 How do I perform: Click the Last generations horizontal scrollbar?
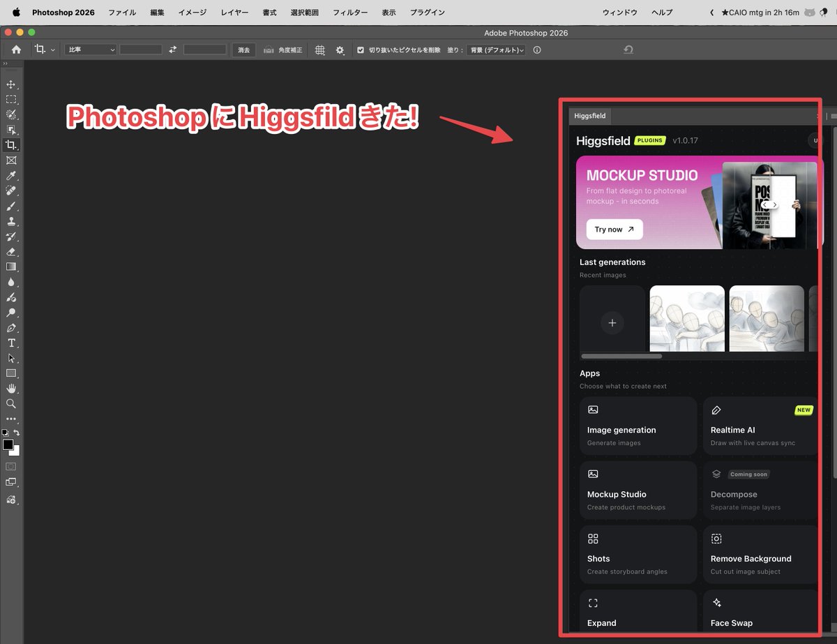621,356
